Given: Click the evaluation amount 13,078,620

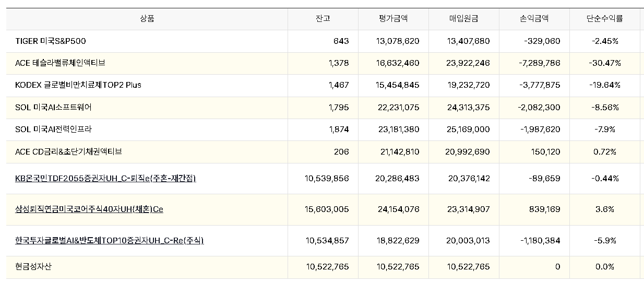Looking at the screenshot, I should point(398,41).
